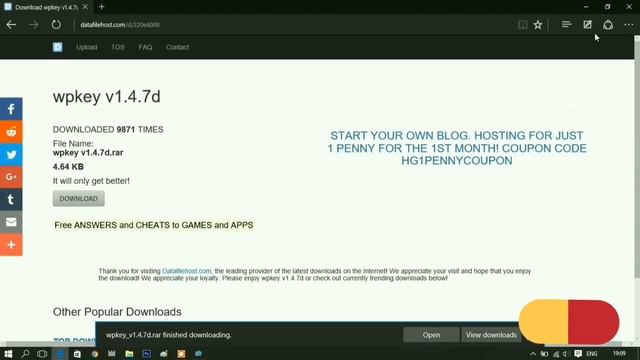Click the browser forward arrow
The height and width of the screenshot is (360, 640).
[x=34, y=25]
